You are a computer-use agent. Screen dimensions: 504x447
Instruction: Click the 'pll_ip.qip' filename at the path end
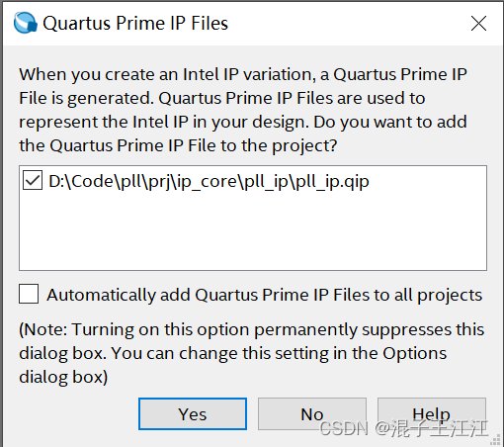click(332, 182)
